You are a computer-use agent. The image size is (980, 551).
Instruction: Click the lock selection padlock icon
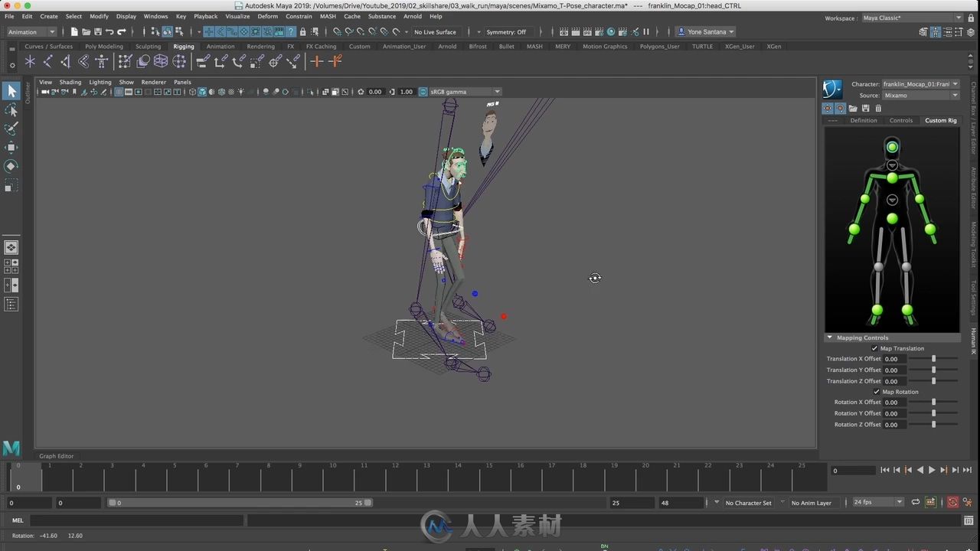(303, 31)
